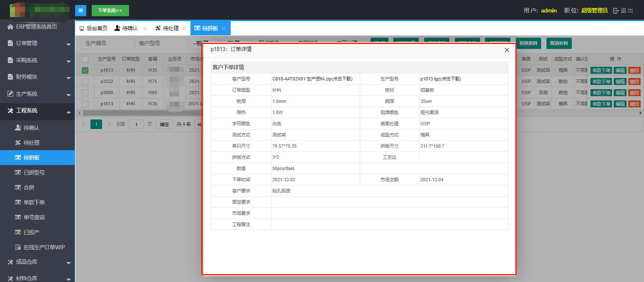The image size is (644, 282).
Task: Close the 待处理 tab via its X icon
Action: click(x=184, y=29)
